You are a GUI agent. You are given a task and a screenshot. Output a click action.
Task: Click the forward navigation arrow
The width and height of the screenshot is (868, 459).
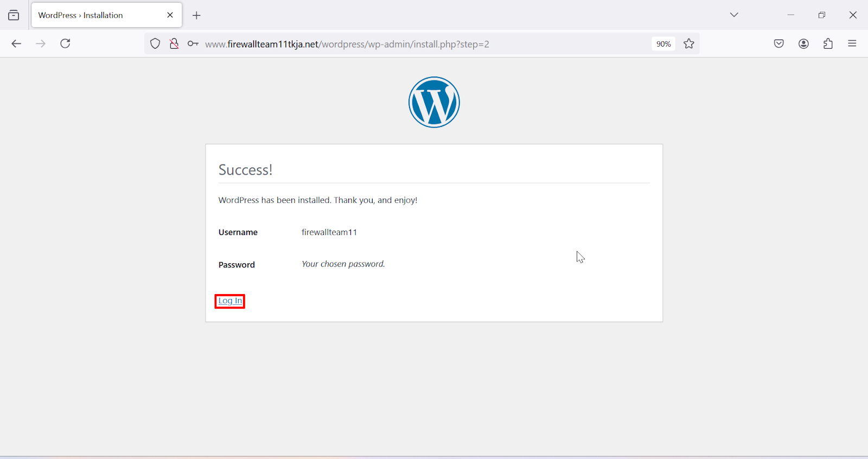click(41, 44)
